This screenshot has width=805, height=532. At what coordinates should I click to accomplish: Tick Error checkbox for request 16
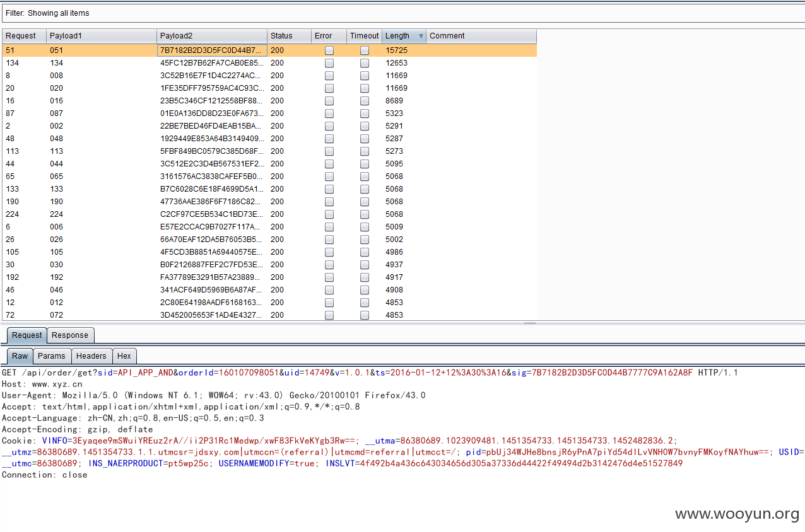pyautogui.click(x=329, y=101)
